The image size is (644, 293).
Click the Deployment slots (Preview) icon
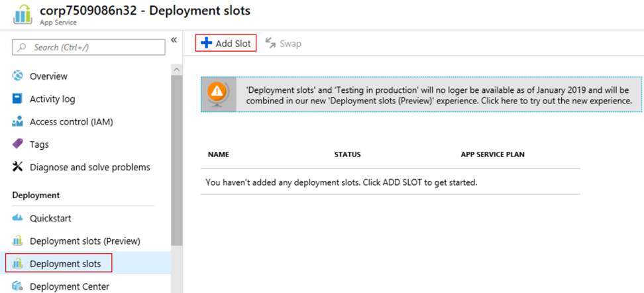click(x=18, y=241)
